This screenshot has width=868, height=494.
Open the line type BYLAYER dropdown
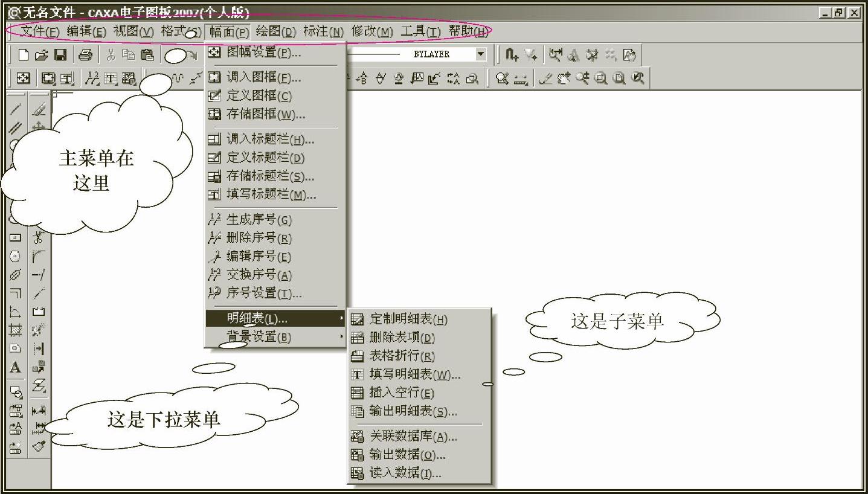point(480,54)
